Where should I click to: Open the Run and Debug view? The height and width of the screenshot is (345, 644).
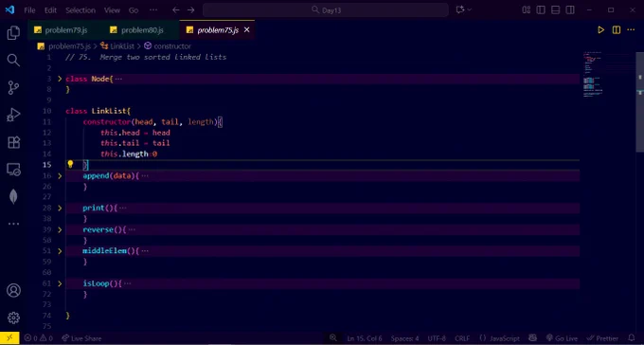tap(13, 115)
